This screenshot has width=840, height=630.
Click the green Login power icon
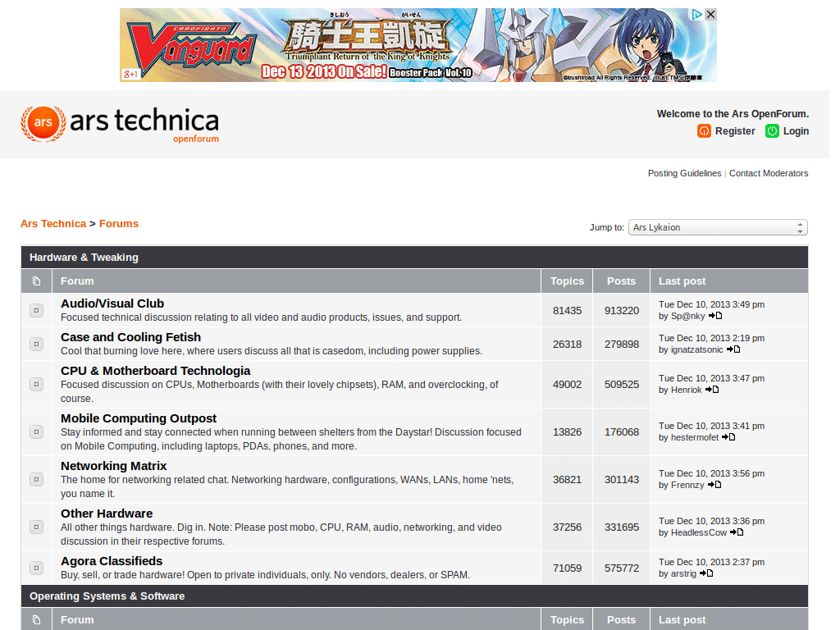(x=772, y=130)
